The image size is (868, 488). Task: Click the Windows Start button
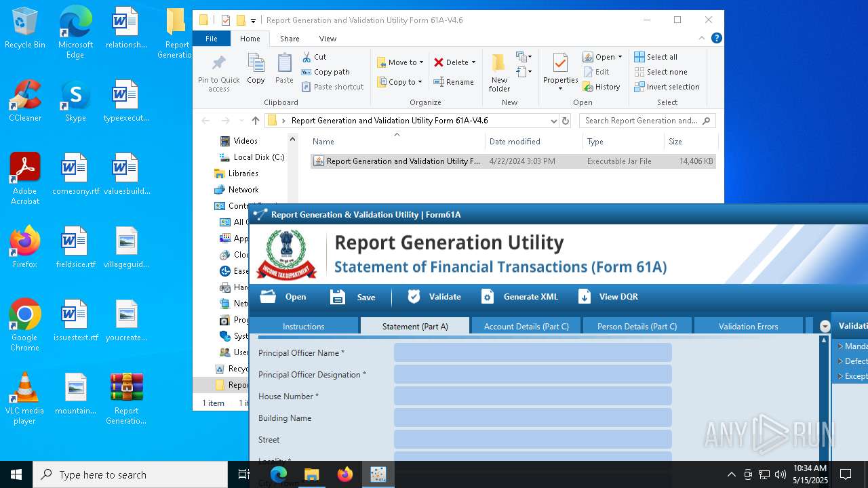(16, 474)
